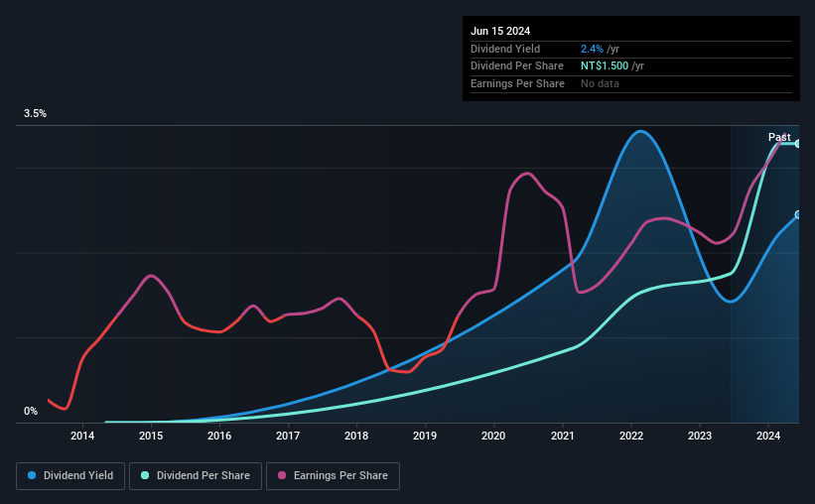
Task: Click the 2.4% dividend yield value
Action: point(592,49)
